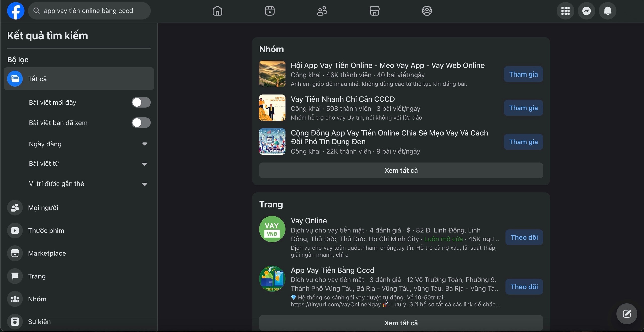Open the Groups icon in top bar
The height and width of the screenshot is (332, 644).
(x=427, y=11)
